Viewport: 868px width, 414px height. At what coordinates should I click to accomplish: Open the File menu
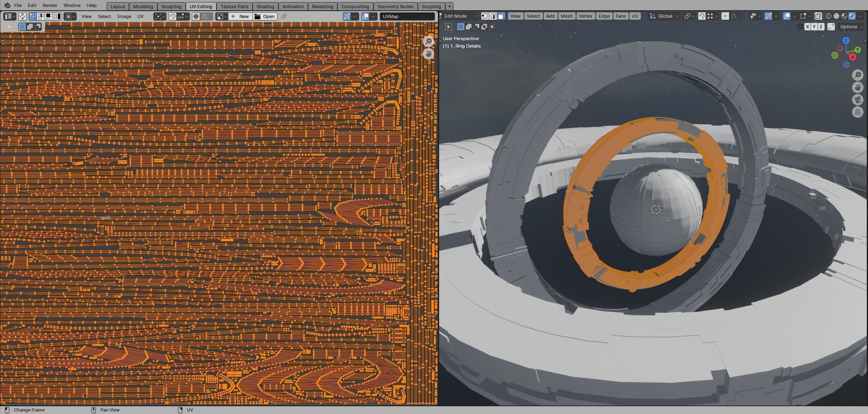coord(18,5)
